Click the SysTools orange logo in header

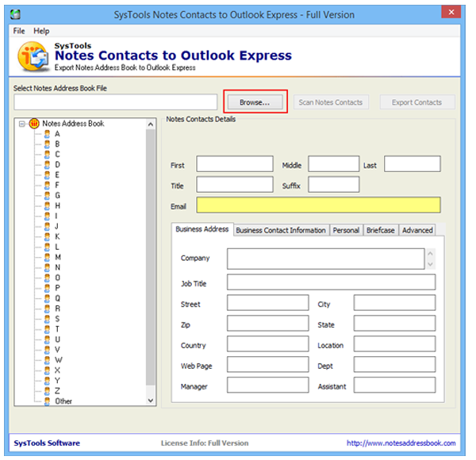pyautogui.click(x=33, y=56)
